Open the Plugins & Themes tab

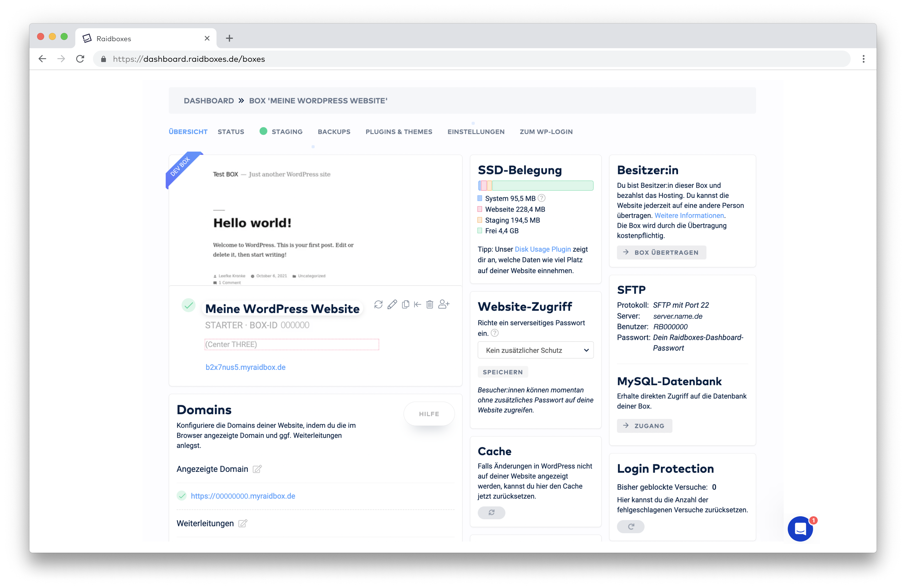coord(399,132)
